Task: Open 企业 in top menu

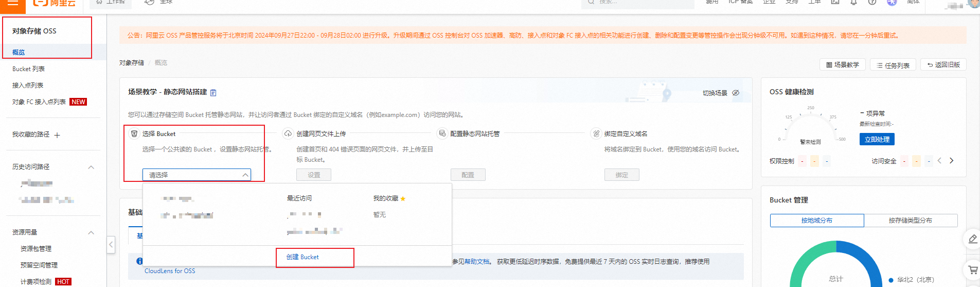Action: [769, 2]
